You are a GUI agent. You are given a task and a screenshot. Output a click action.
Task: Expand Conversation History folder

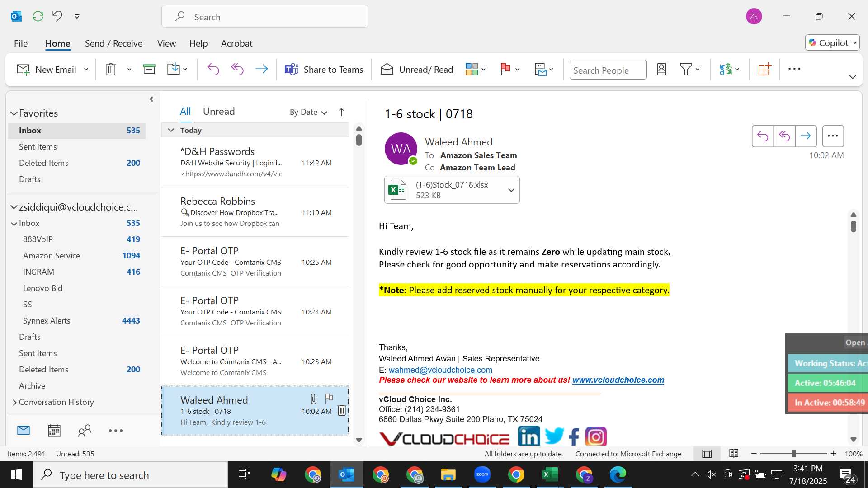pos(14,402)
